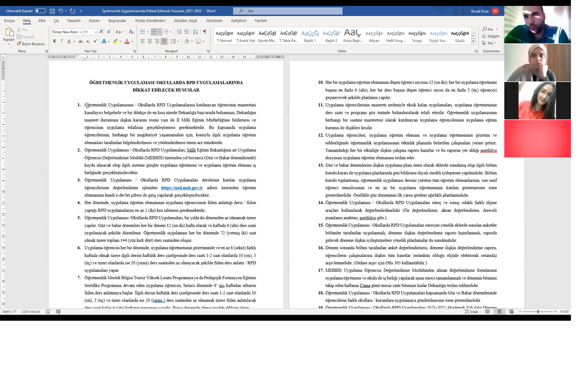The width and height of the screenshot is (584, 392).
Task: Click the Sort (A-Z) icon
Action: point(196,32)
